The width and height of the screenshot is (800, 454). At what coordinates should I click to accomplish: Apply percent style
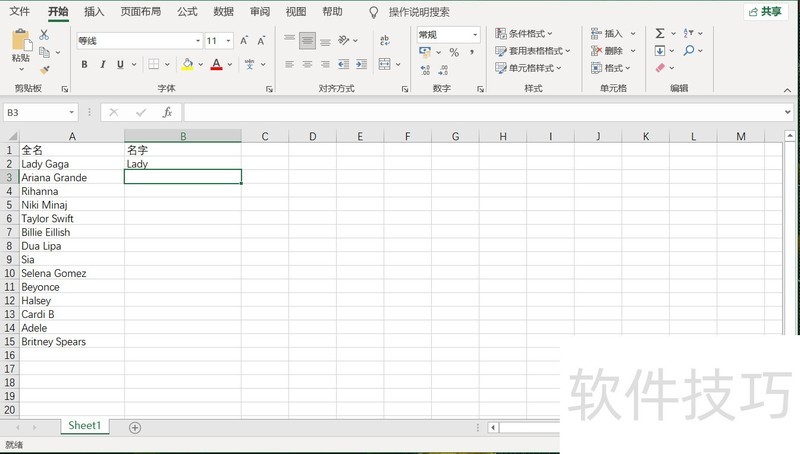(x=454, y=52)
